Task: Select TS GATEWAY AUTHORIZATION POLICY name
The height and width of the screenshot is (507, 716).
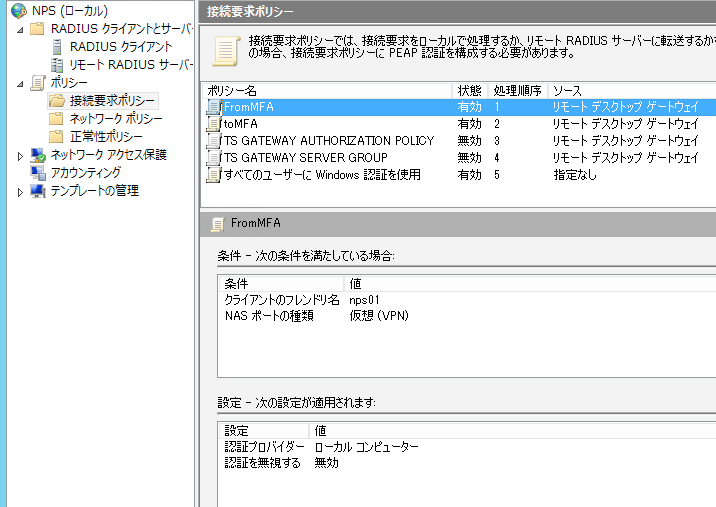Action: pyautogui.click(x=329, y=141)
